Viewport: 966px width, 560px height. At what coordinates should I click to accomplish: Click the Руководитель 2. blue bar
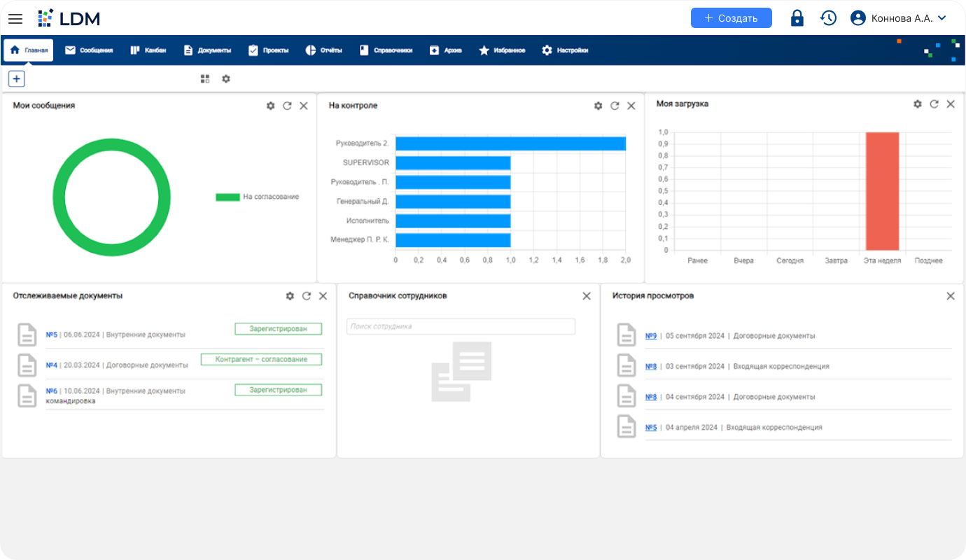pos(510,143)
